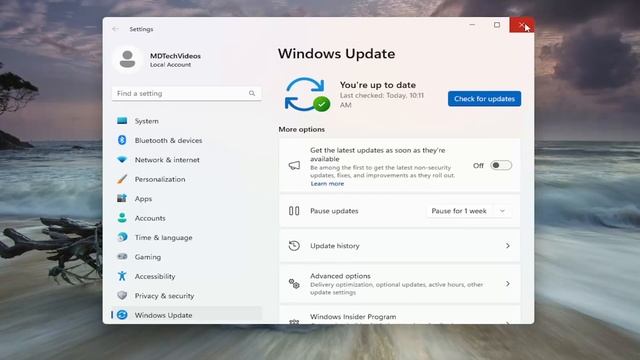
Task: Click the pause icon beside Pause updates
Action: [x=294, y=211]
